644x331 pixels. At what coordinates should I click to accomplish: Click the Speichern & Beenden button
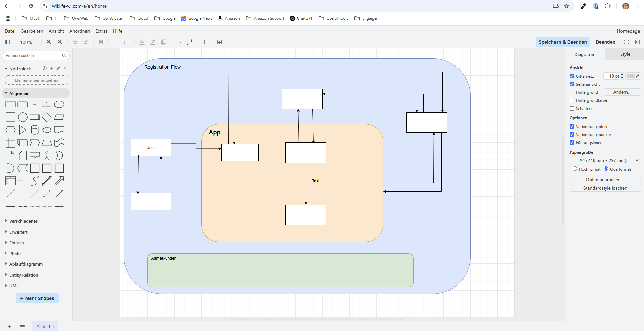(562, 42)
